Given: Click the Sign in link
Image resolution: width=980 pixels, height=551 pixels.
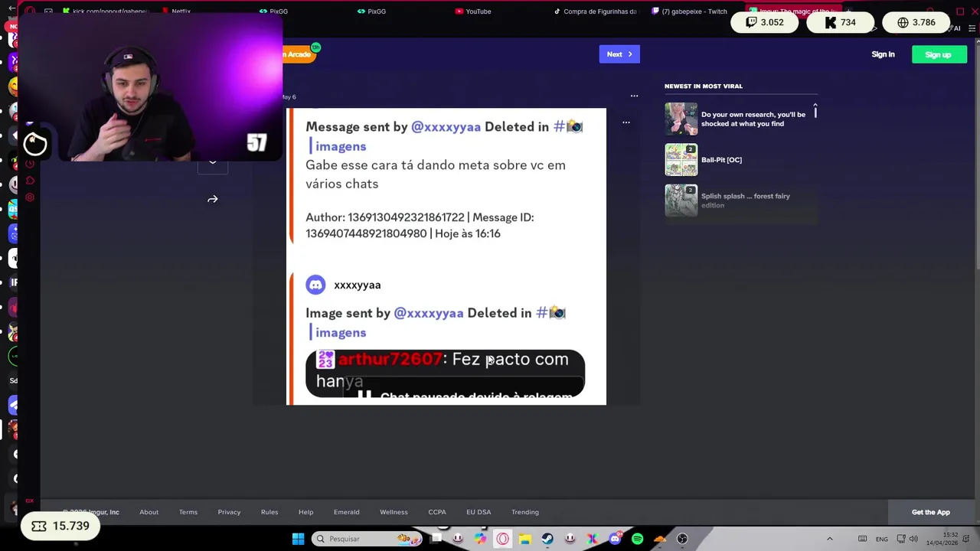Looking at the screenshot, I should tap(883, 54).
